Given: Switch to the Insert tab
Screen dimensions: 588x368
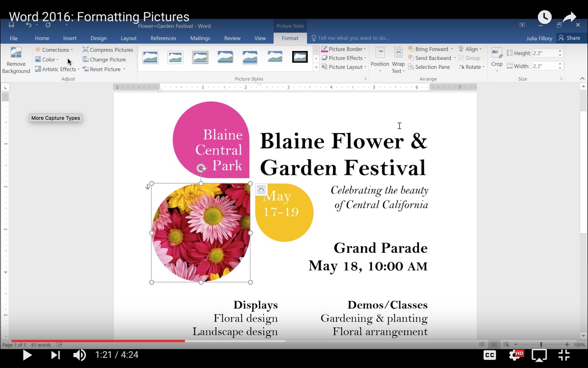Looking at the screenshot, I should (x=70, y=38).
